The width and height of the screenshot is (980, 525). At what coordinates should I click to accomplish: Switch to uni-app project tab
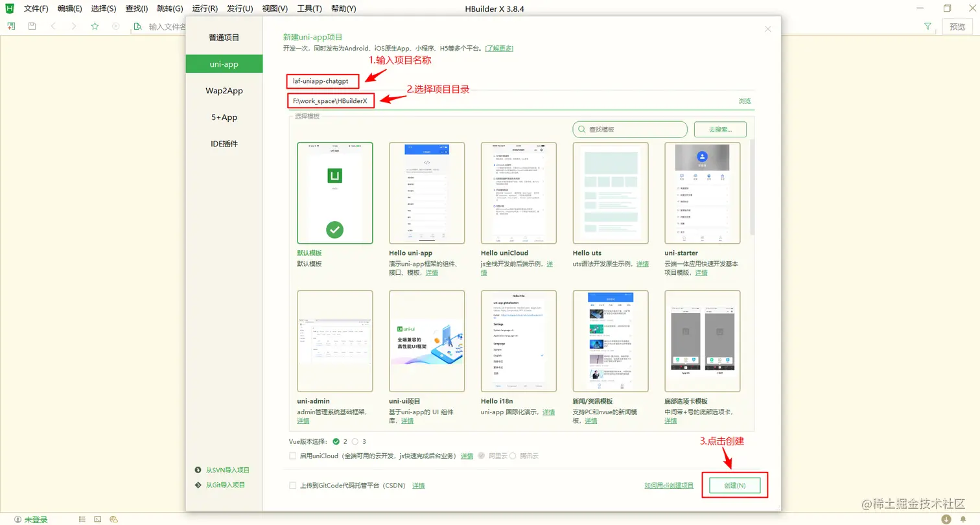(x=224, y=64)
